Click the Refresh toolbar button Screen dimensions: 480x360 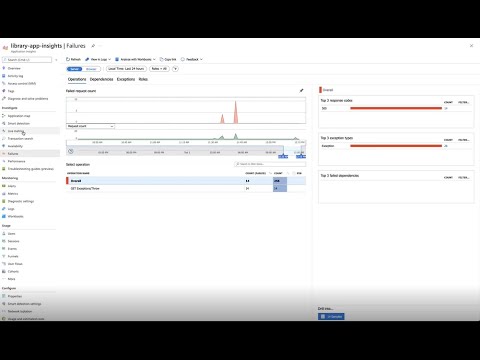pyautogui.click(x=73, y=59)
